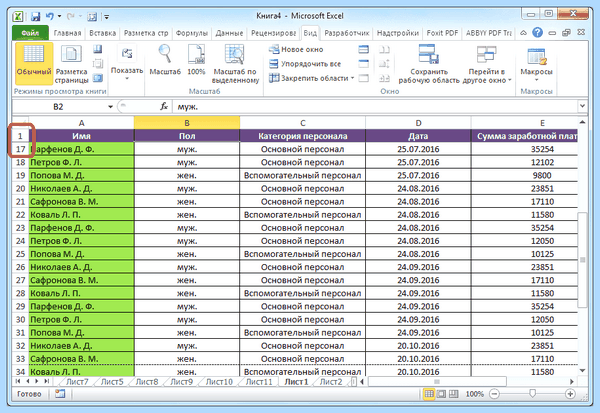
Task: Expand Switch Windows (Перейти в другое окно) dropdown
Action: pyautogui.click(x=487, y=64)
